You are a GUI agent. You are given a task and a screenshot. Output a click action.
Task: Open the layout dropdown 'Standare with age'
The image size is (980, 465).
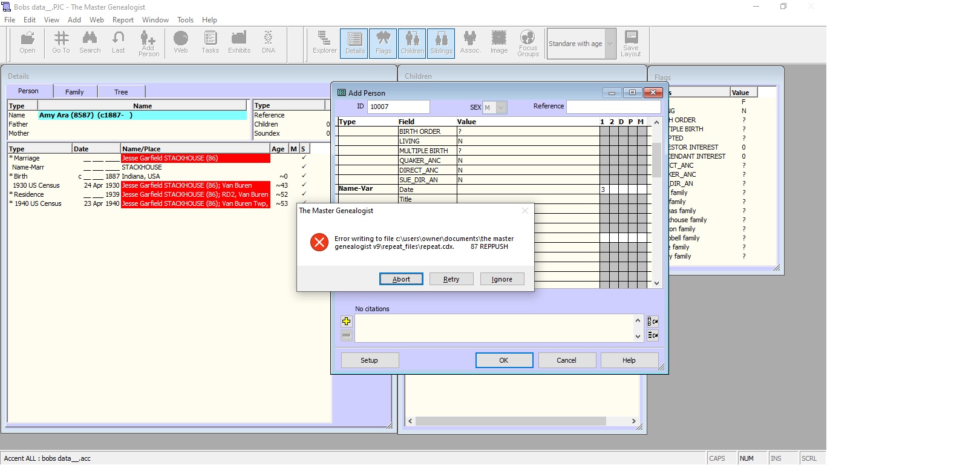[610, 44]
